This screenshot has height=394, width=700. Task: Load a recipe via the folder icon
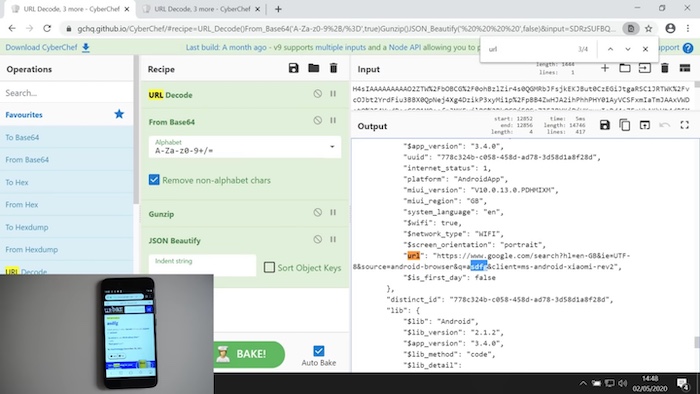[x=313, y=68]
